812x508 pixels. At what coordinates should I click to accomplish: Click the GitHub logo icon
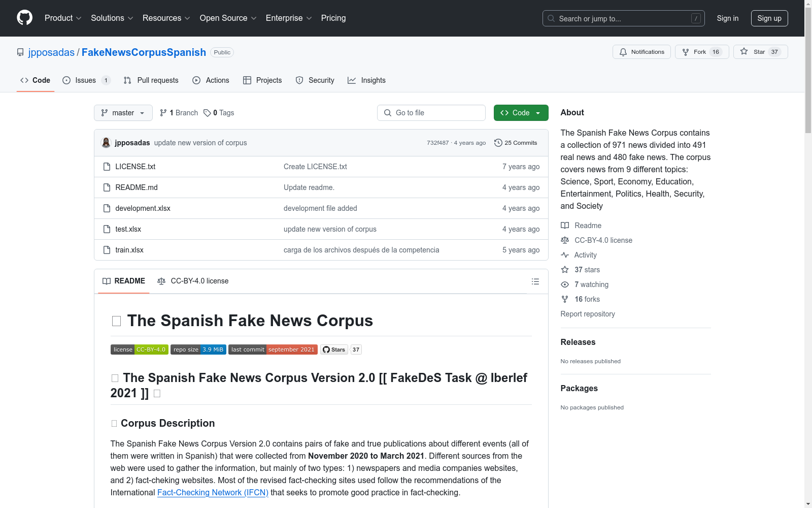tap(24, 18)
